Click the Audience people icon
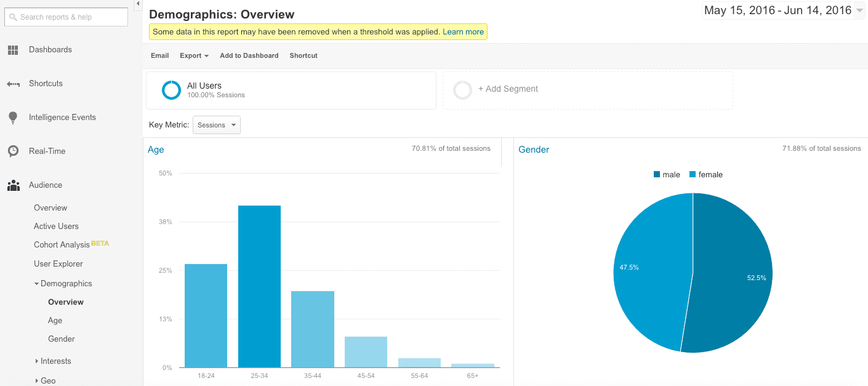The height and width of the screenshot is (386, 868). [13, 185]
